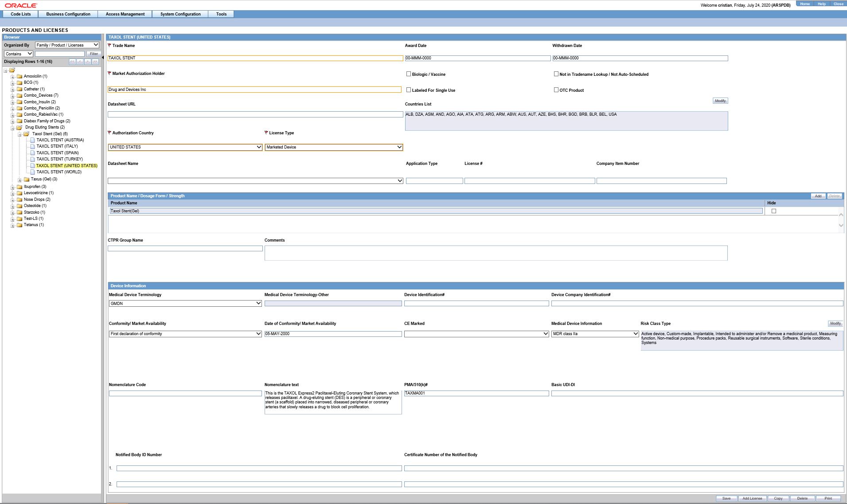
Task: Open the Authorization Country dropdown
Action: coord(185,147)
